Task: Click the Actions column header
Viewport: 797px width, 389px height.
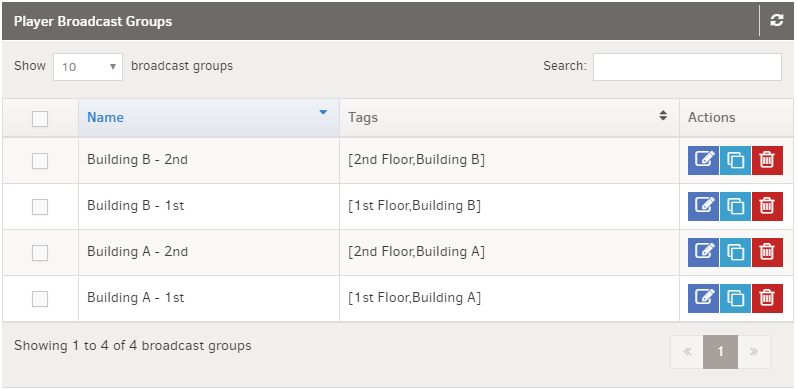Action: click(x=737, y=117)
